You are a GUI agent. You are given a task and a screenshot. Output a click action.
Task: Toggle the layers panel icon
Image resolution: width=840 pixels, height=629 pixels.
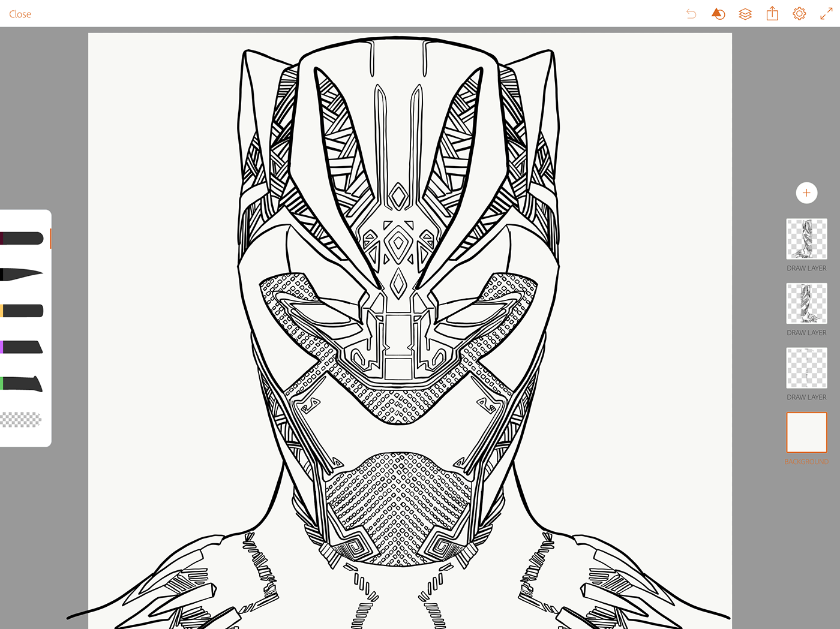(745, 14)
